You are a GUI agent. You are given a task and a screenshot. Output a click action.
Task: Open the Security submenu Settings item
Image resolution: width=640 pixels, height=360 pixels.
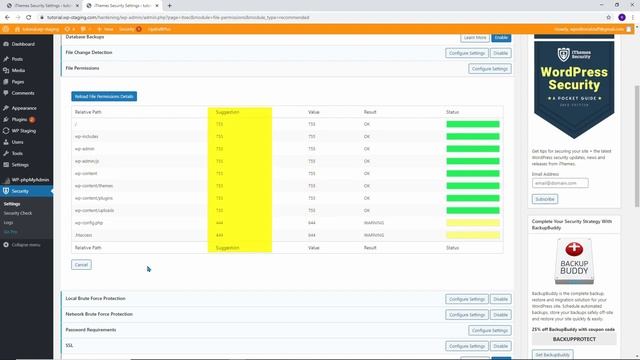pos(12,204)
